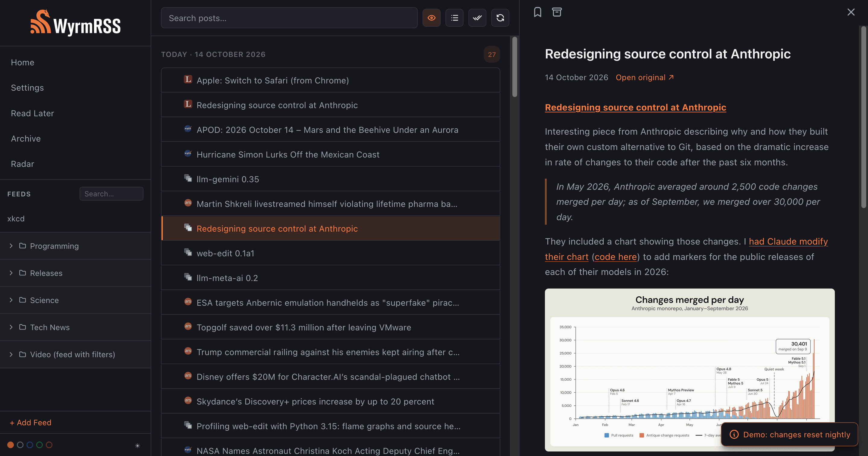Mark all posts as read

pos(477,18)
